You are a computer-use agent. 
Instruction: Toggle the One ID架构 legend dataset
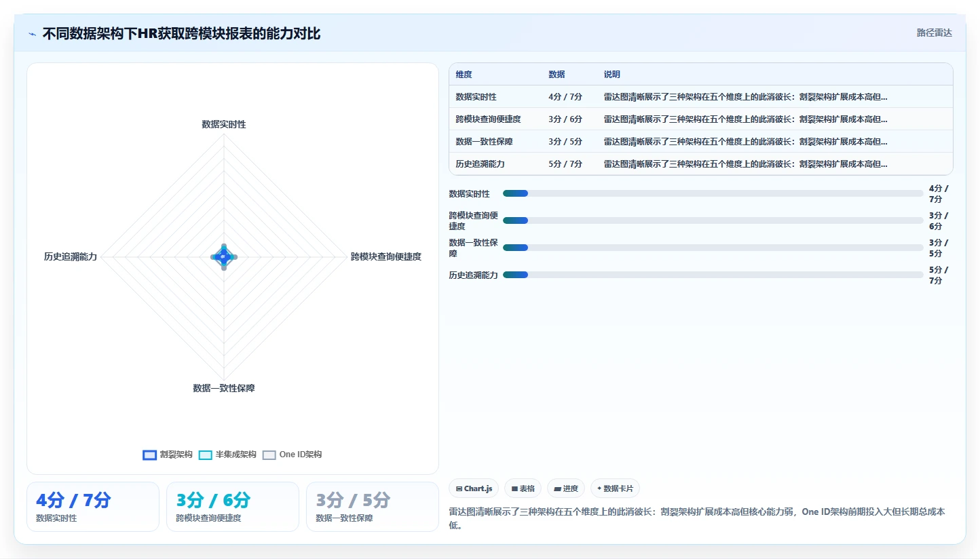click(292, 455)
